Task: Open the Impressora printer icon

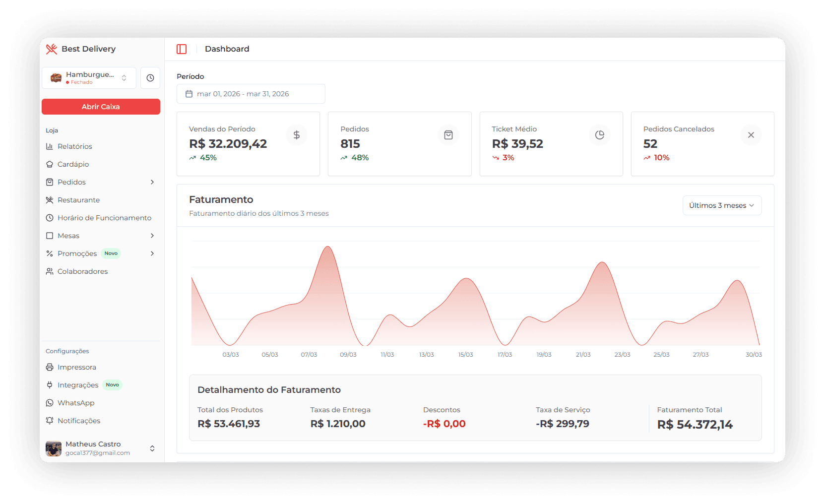Action: (x=50, y=367)
